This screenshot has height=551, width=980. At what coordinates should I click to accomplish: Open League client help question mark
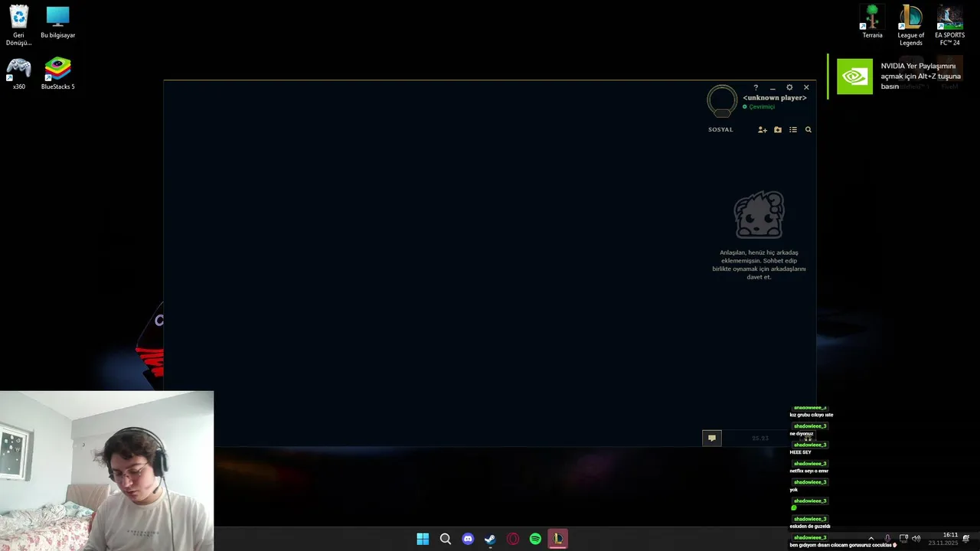coord(756,88)
